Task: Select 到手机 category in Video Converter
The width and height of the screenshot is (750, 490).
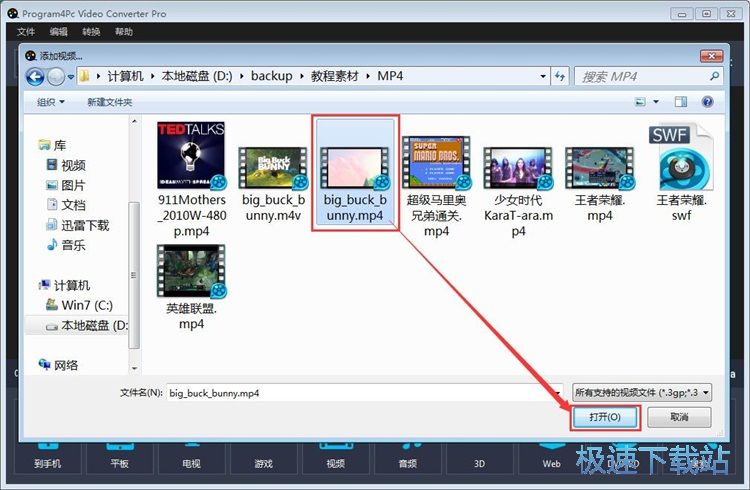Action: click(x=47, y=458)
